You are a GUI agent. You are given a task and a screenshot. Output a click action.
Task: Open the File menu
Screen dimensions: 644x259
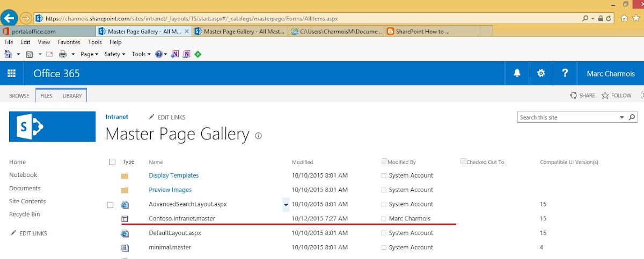pos(9,42)
